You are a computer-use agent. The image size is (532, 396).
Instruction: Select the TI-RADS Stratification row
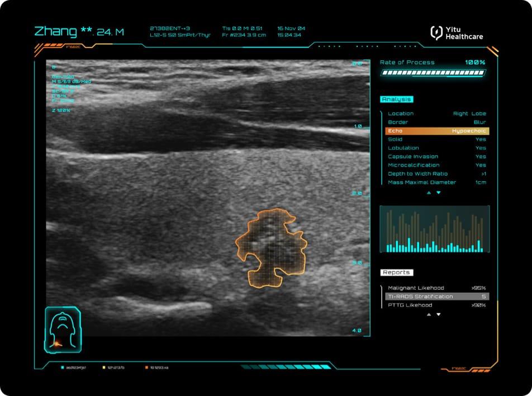point(436,296)
